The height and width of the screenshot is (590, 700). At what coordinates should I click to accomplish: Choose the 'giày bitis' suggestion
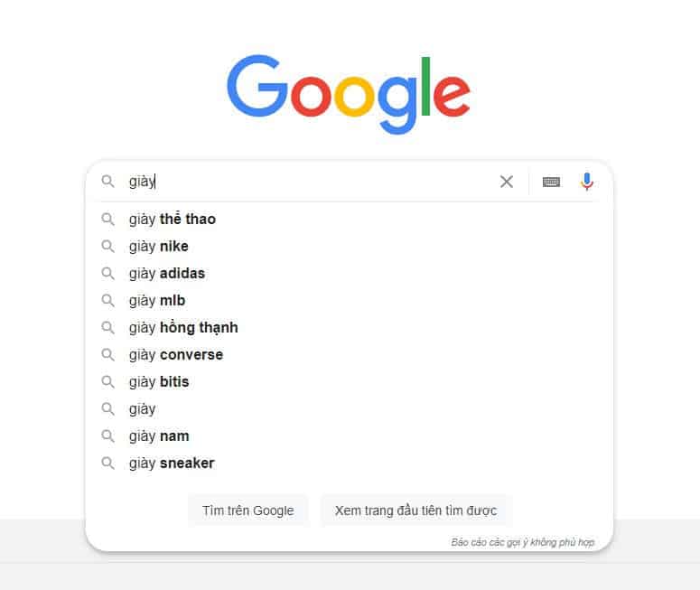(x=159, y=382)
